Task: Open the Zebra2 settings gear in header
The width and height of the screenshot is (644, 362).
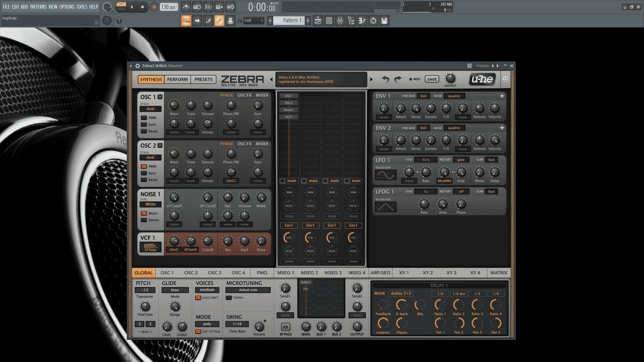Action: coord(138,66)
